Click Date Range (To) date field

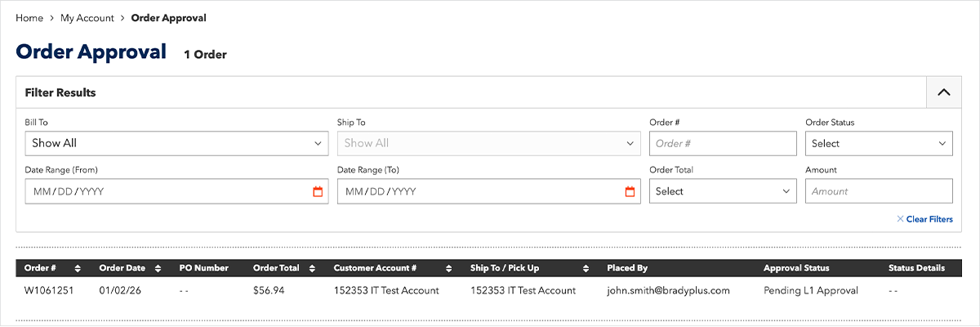point(488,191)
